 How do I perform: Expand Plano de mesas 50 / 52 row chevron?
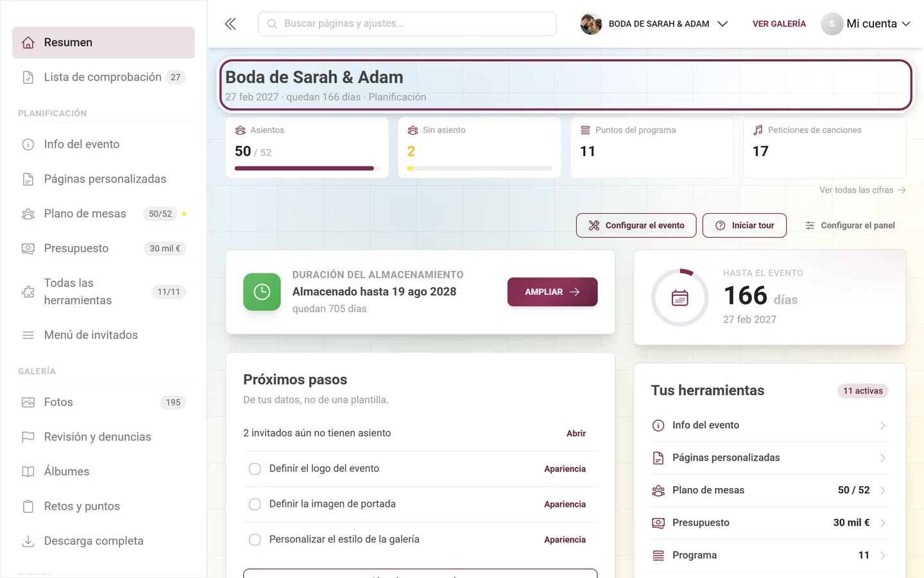(x=883, y=491)
